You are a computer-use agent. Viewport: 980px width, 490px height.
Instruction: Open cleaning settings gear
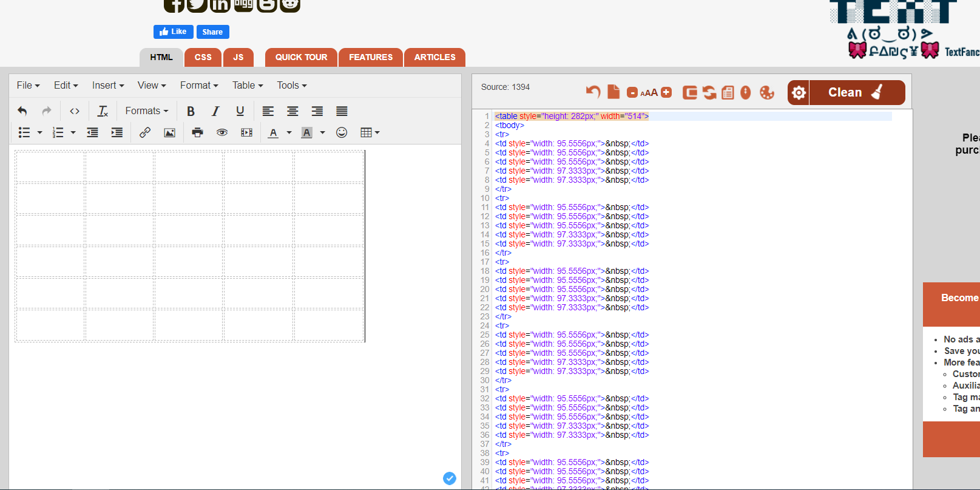click(x=799, y=92)
